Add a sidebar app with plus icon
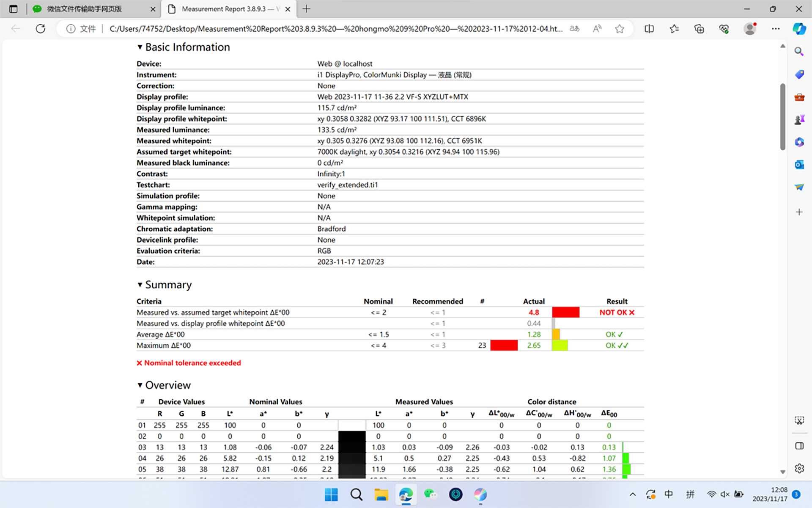Image resolution: width=812 pixels, height=508 pixels. [x=799, y=212]
